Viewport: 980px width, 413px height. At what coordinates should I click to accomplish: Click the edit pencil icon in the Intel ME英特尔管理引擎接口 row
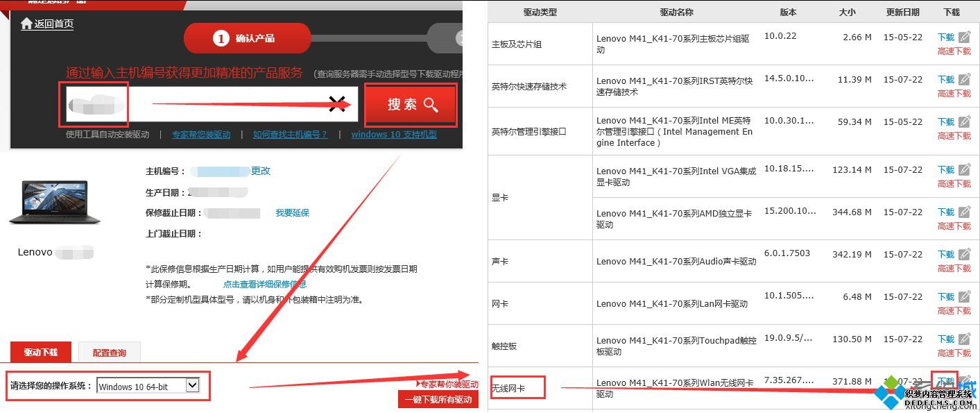(964, 121)
